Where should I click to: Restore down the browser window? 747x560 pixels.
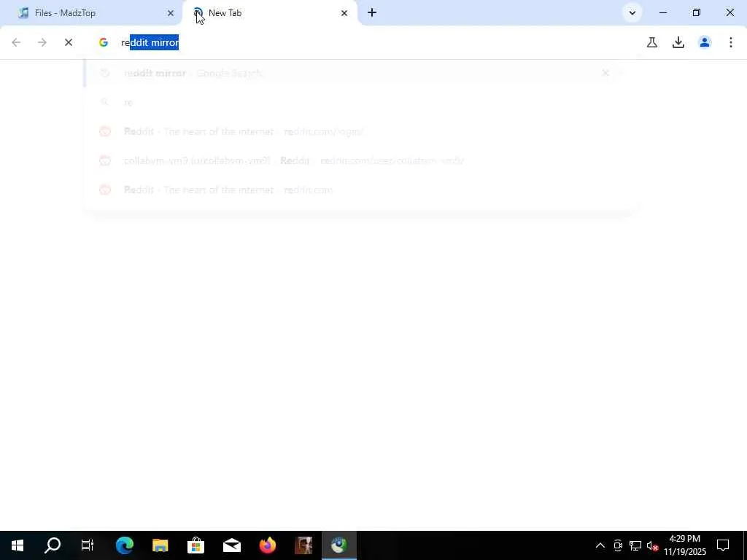(x=697, y=13)
